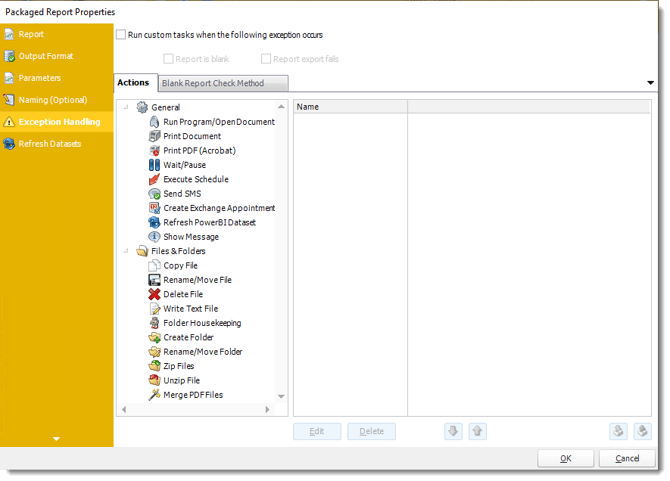The height and width of the screenshot is (481, 670).
Task: Click the Zip Files icon
Action: tap(154, 366)
